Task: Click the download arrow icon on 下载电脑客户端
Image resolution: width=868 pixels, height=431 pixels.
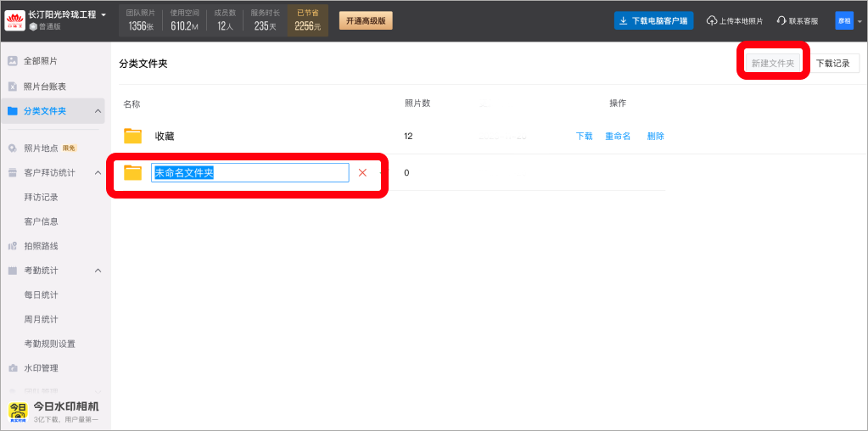Action: coord(624,20)
